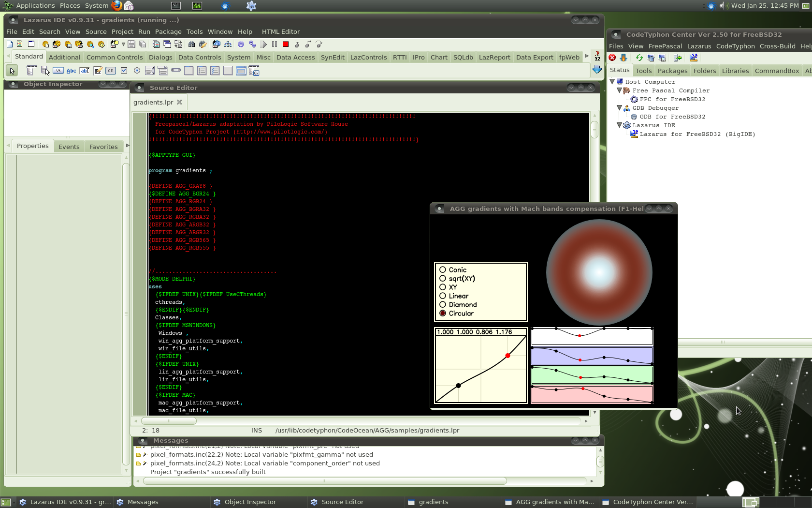Screen dimensions: 812x508
Task: Collapse the Host Computer tree node
Action: tap(612, 82)
